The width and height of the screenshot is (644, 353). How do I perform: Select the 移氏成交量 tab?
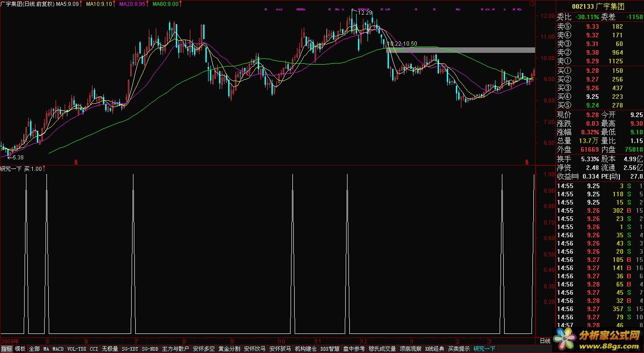click(382, 349)
